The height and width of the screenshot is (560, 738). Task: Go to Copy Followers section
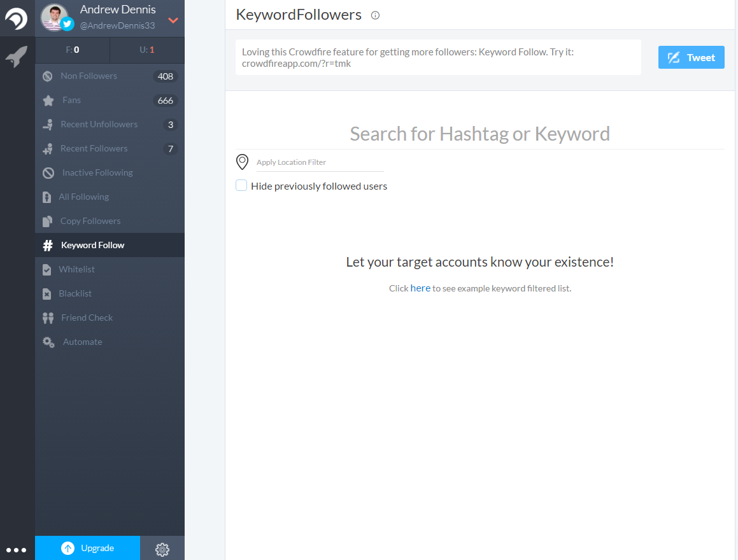click(90, 221)
